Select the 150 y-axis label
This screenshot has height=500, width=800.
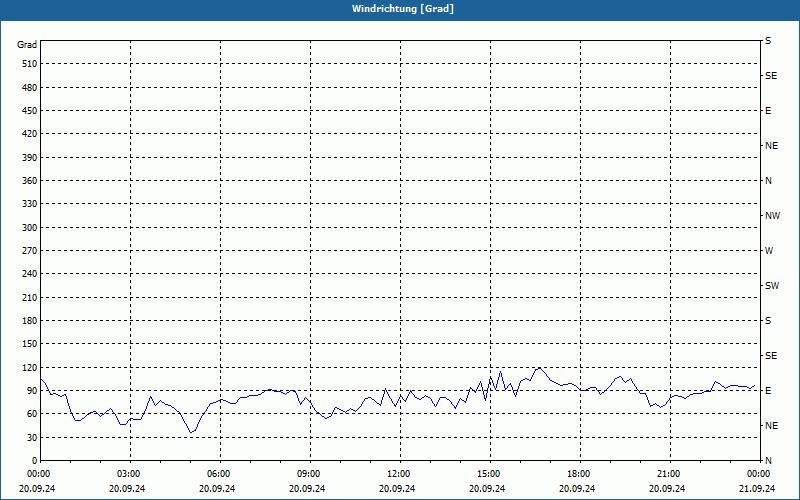coord(29,343)
